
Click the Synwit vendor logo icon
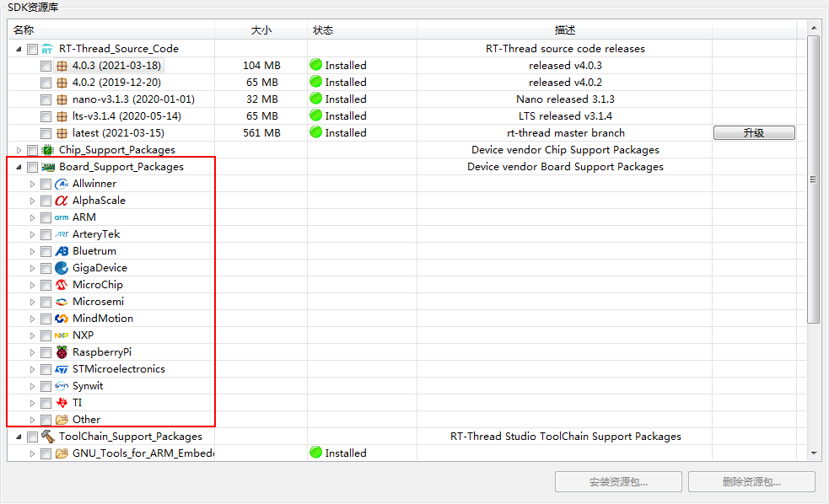[x=62, y=386]
